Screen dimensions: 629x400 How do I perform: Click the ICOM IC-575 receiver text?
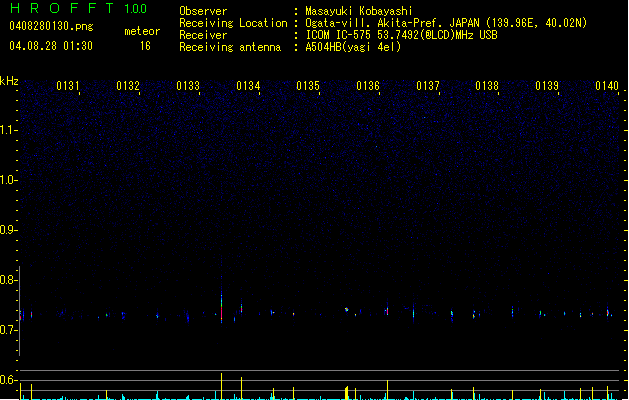coord(401,35)
